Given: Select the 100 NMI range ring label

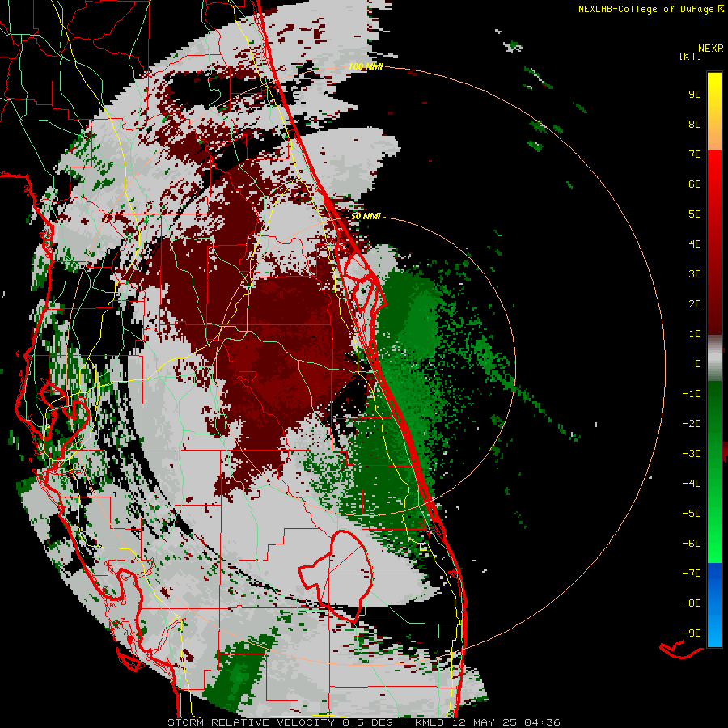Looking at the screenshot, I should [x=366, y=66].
